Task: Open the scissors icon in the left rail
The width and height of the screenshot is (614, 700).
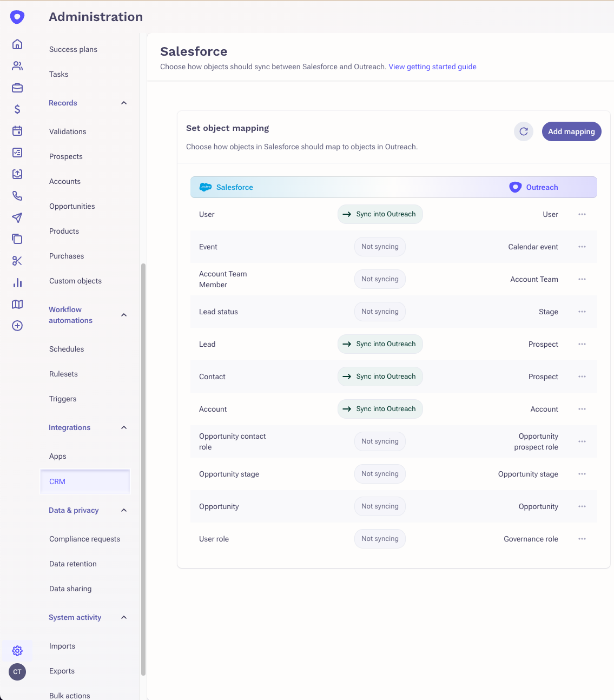Action: (17, 261)
